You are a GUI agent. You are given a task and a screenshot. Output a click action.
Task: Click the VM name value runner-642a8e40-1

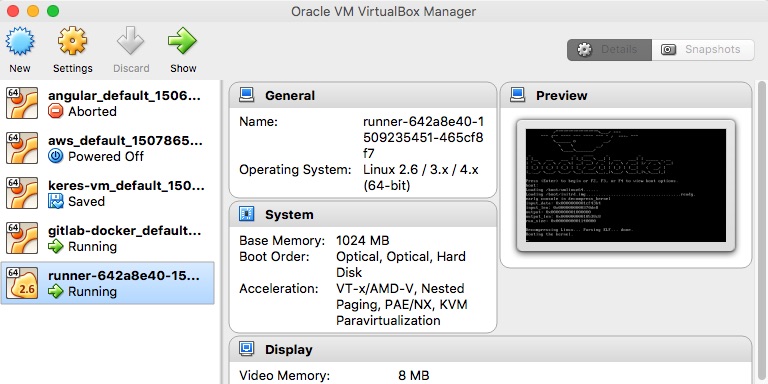tap(423, 122)
